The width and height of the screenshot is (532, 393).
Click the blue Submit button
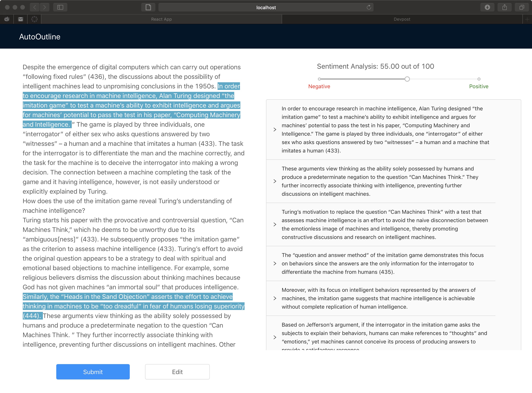point(93,372)
